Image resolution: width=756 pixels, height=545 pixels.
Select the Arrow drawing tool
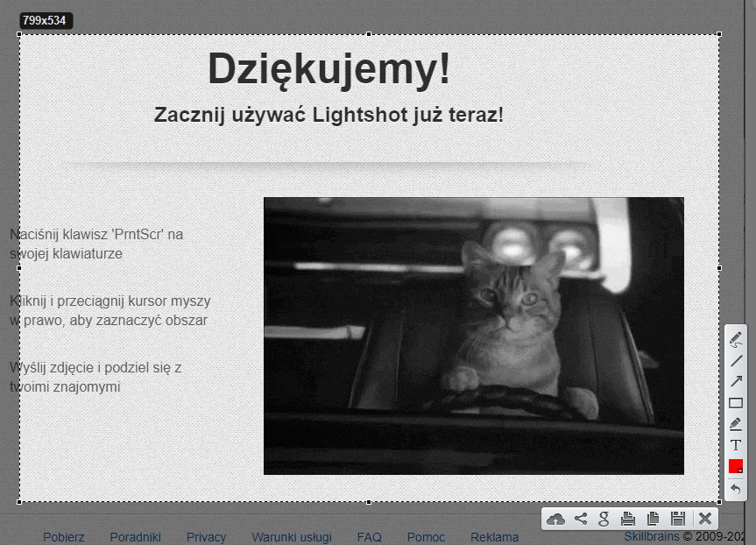[736, 381]
